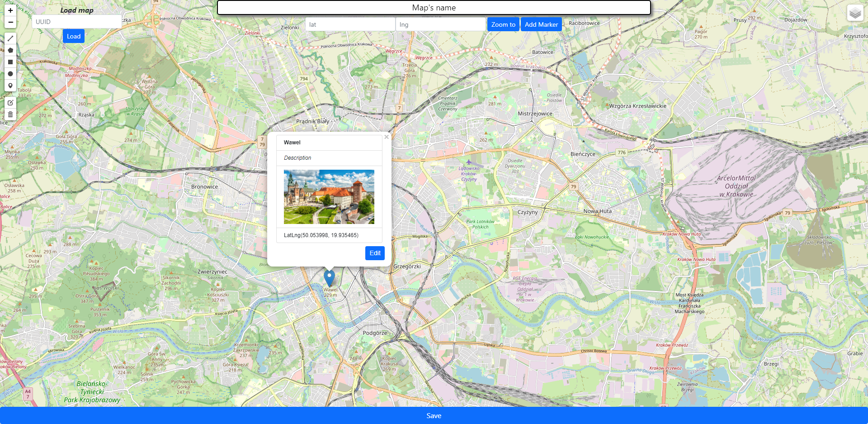Click the Wawel castle photo thumbnail
Image resolution: width=868 pixels, height=424 pixels.
(x=329, y=197)
